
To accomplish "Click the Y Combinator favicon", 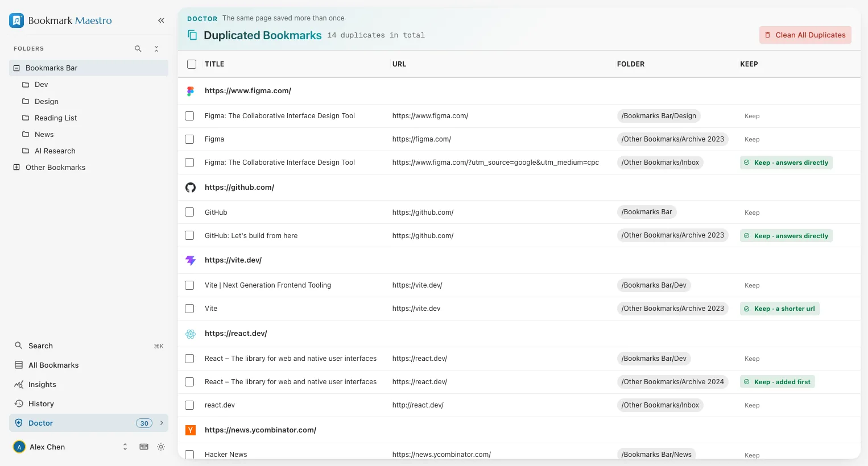I will click(x=191, y=430).
